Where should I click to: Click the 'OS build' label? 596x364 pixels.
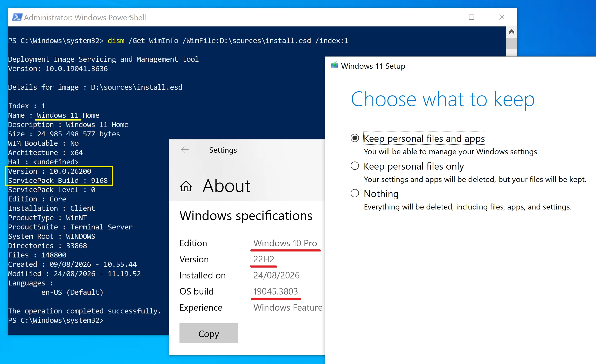coord(197,291)
